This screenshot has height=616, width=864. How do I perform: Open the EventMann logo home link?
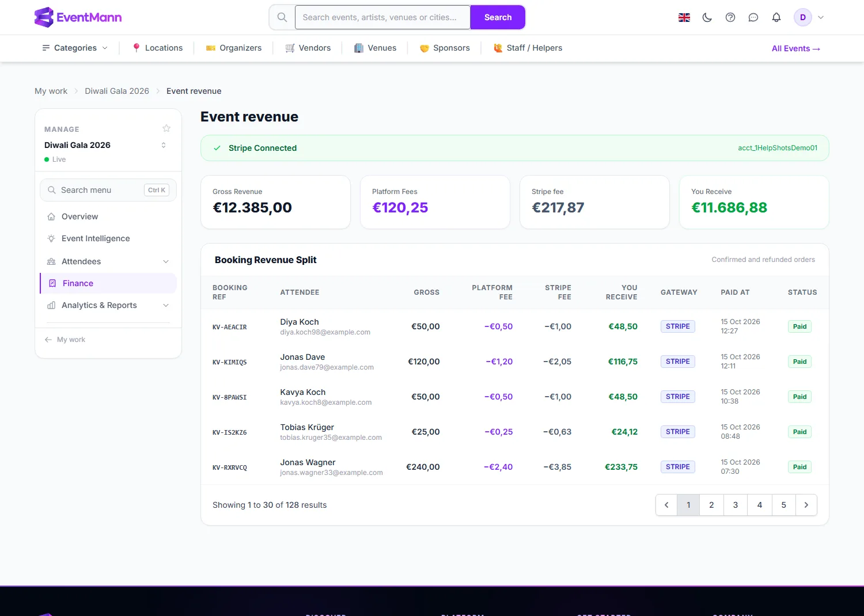coord(78,17)
